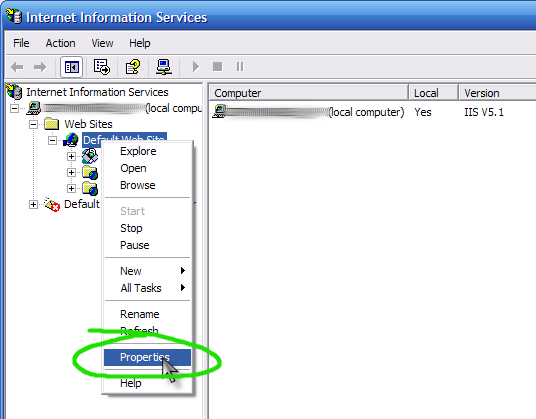Click the IIS title bar application icon

[14, 16]
